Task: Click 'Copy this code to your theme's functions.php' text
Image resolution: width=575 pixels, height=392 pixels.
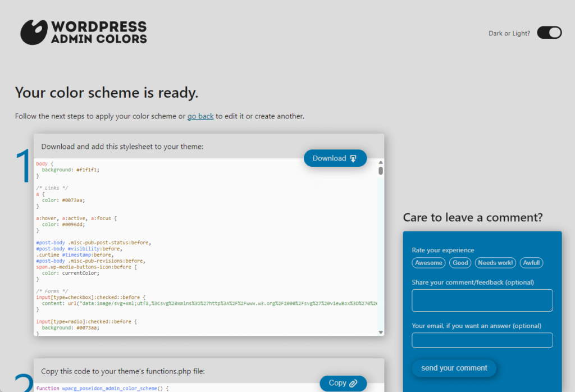Action: [x=123, y=371]
